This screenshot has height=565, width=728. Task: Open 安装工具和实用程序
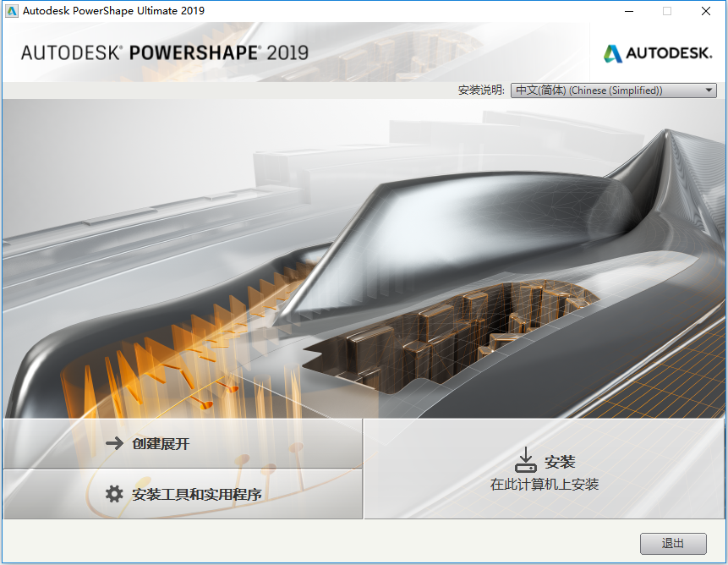pyautogui.click(x=183, y=494)
